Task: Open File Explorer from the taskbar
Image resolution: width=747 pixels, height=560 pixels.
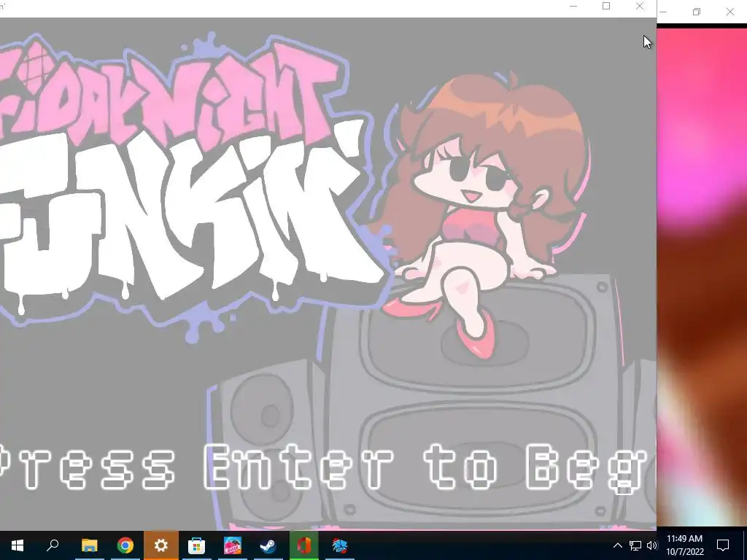Action: point(89,545)
